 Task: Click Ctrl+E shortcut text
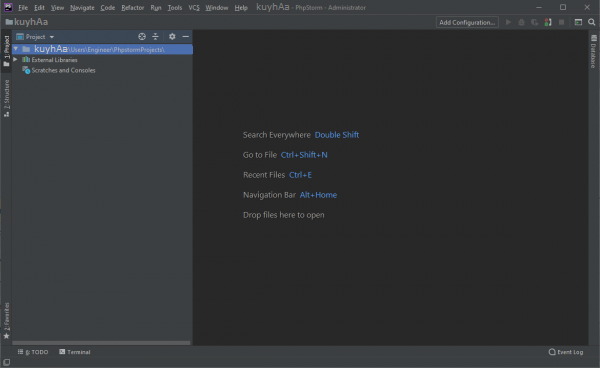click(x=300, y=175)
